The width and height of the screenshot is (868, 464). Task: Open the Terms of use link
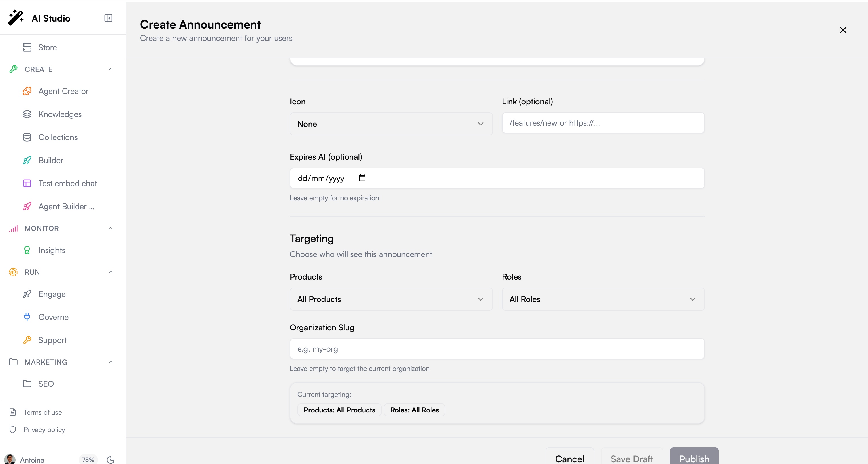pos(42,412)
